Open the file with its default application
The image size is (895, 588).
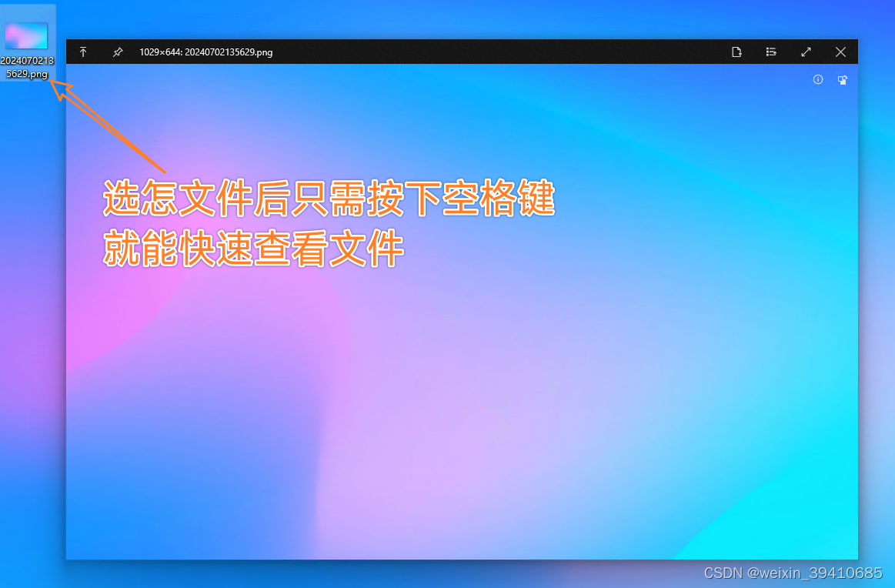[737, 52]
